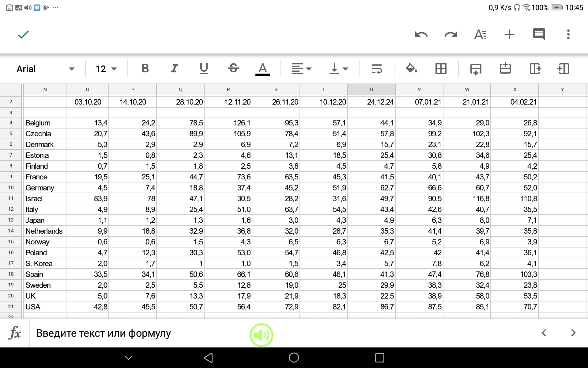Undo the last action
This screenshot has width=588, height=368.
coord(421,34)
